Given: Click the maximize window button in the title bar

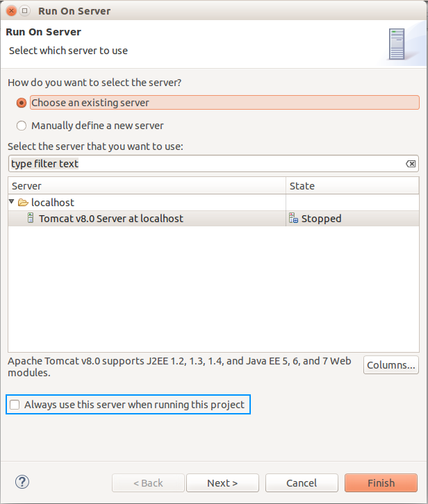Looking at the screenshot, I should [24, 11].
